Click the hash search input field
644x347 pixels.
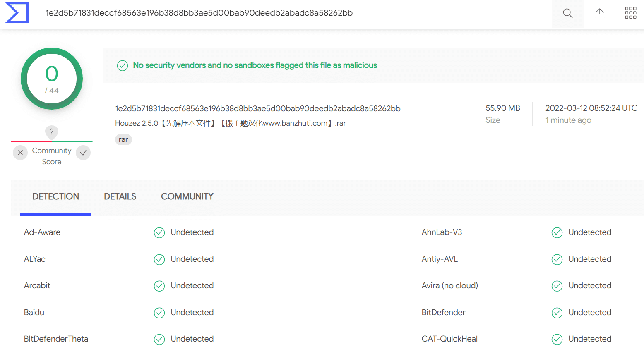pos(294,13)
